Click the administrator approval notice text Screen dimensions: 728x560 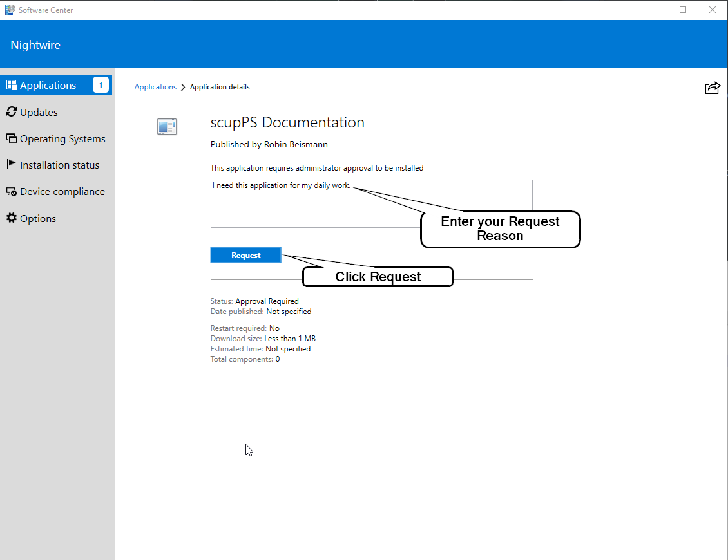[316, 168]
